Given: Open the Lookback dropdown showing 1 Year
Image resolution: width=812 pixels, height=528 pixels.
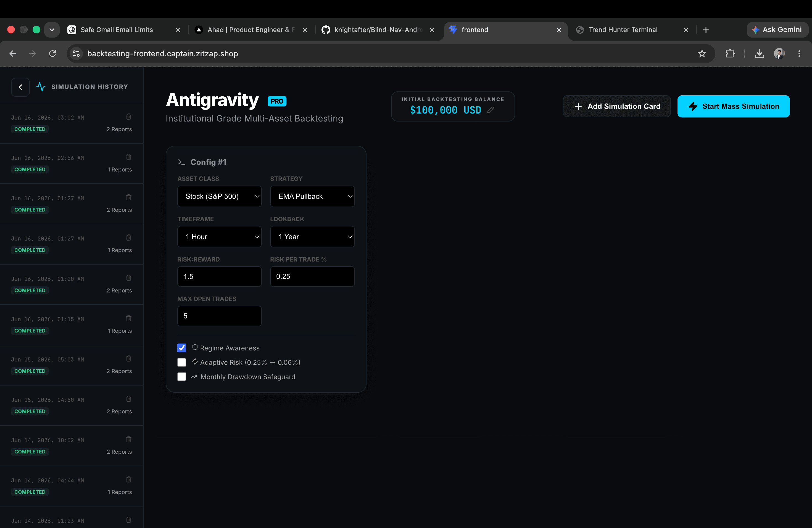Looking at the screenshot, I should [312, 237].
